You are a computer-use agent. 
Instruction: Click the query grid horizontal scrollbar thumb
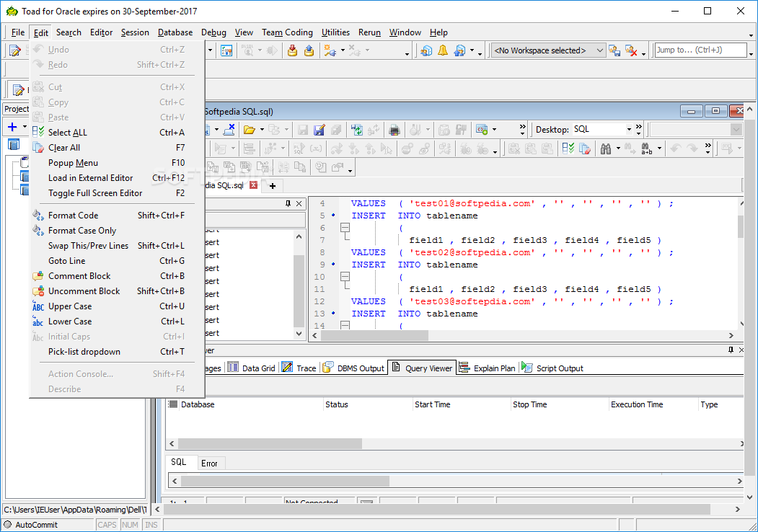[x=270, y=443]
